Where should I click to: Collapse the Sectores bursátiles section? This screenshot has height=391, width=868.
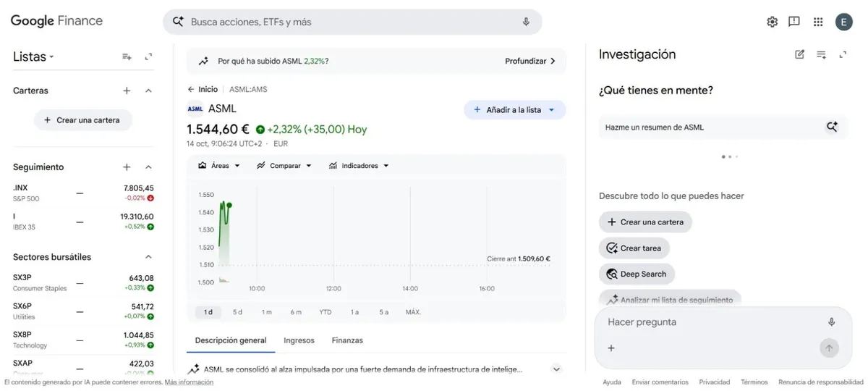click(x=148, y=257)
